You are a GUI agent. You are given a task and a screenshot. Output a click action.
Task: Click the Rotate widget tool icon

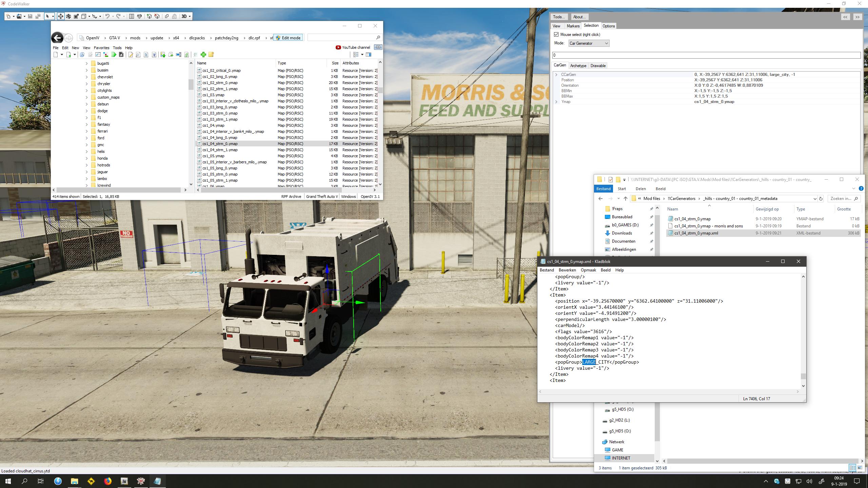point(68,16)
